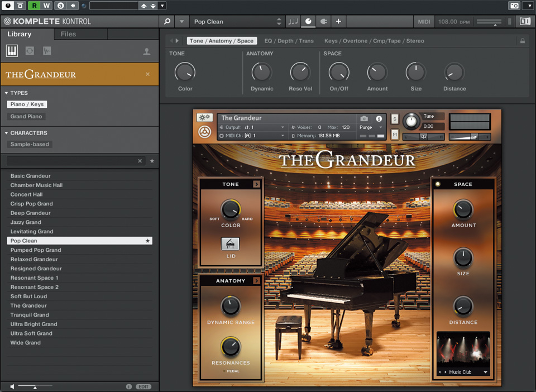Viewport: 536px width, 392px height.
Task: Toggle the SPACE power indicator
Action: point(438,184)
